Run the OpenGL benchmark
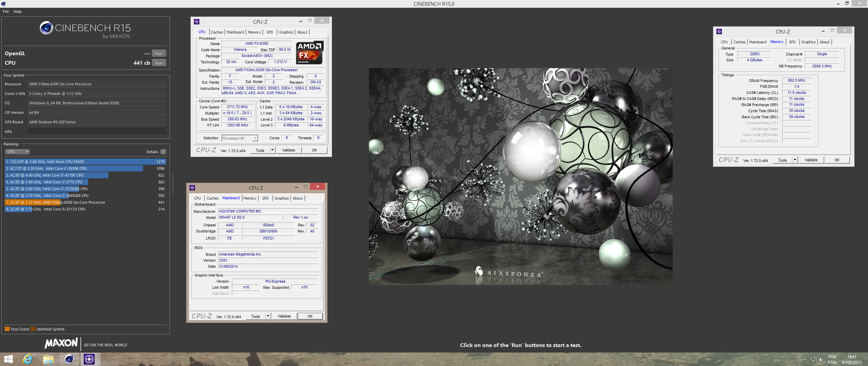 (159, 54)
